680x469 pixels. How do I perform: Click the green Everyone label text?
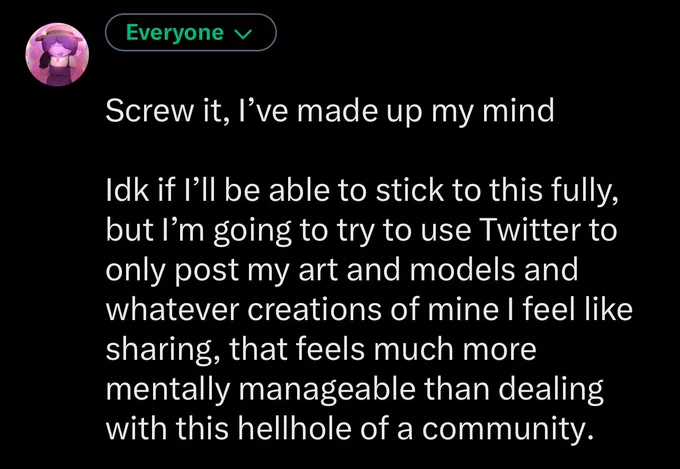click(x=175, y=33)
